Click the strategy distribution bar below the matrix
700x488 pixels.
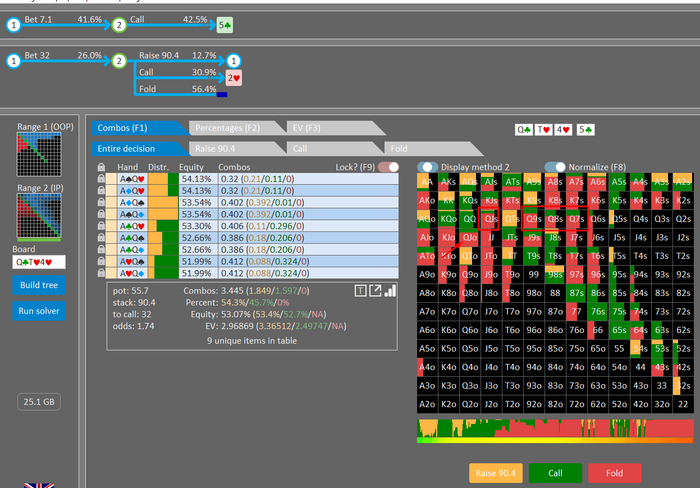(x=555, y=429)
